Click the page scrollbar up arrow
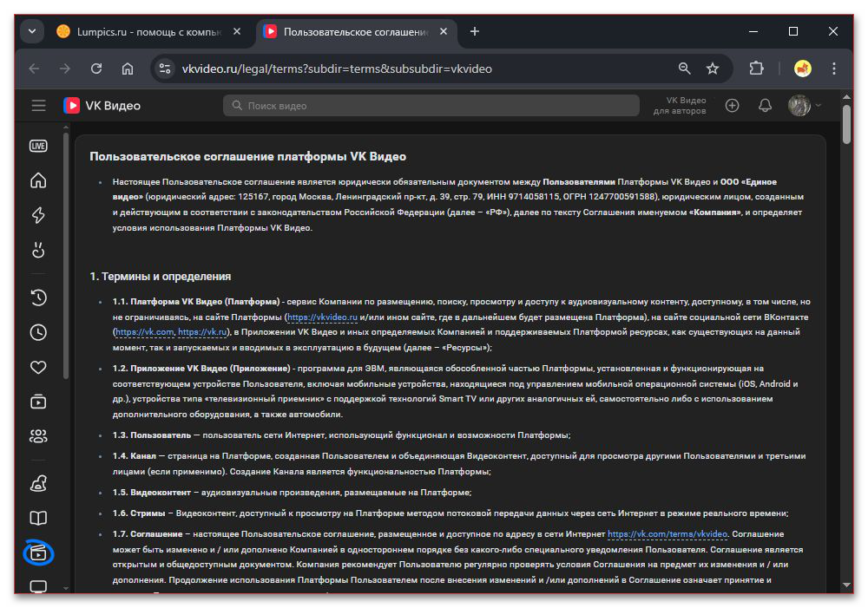The width and height of the screenshot is (868, 608). tap(846, 97)
